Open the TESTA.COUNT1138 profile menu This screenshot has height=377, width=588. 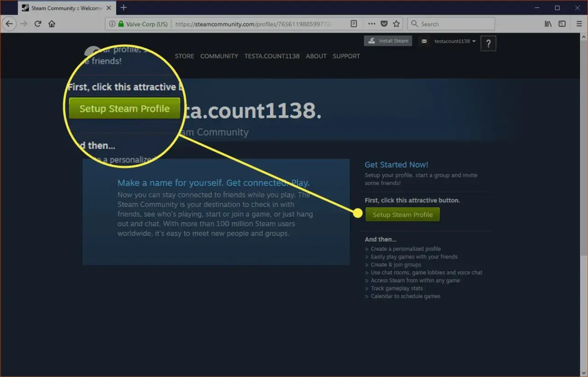click(x=272, y=56)
